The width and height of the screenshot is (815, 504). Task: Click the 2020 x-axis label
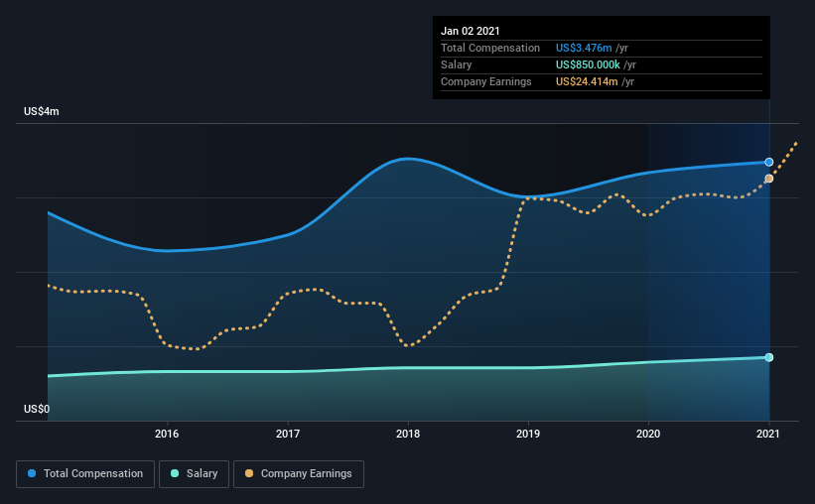pyautogui.click(x=648, y=434)
